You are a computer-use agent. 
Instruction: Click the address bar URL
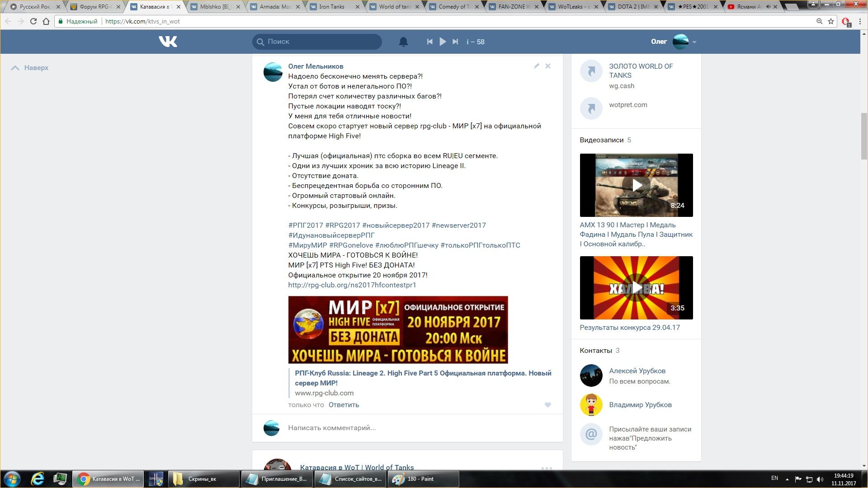(x=142, y=21)
